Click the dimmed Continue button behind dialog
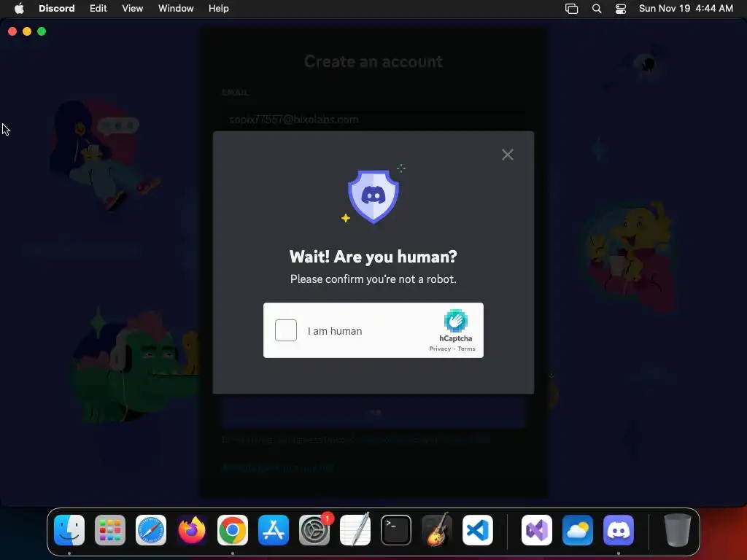This screenshot has height=560, width=747. (373, 411)
